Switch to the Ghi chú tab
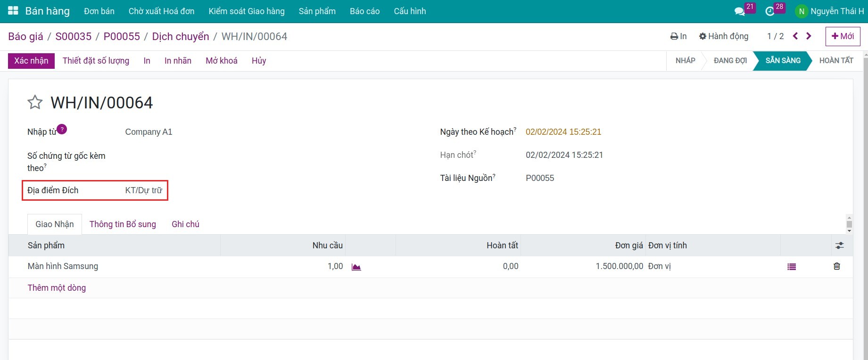This screenshot has height=360, width=868. coord(185,224)
